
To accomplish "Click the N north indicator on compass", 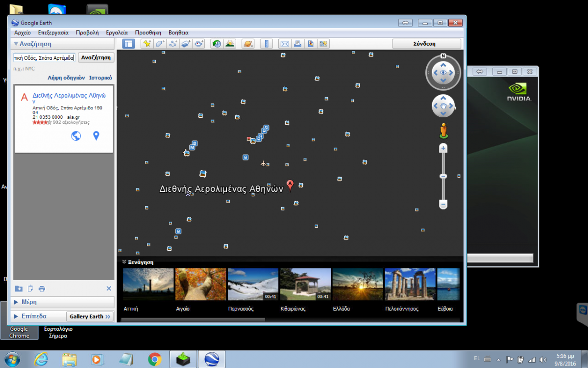I will [443, 56].
